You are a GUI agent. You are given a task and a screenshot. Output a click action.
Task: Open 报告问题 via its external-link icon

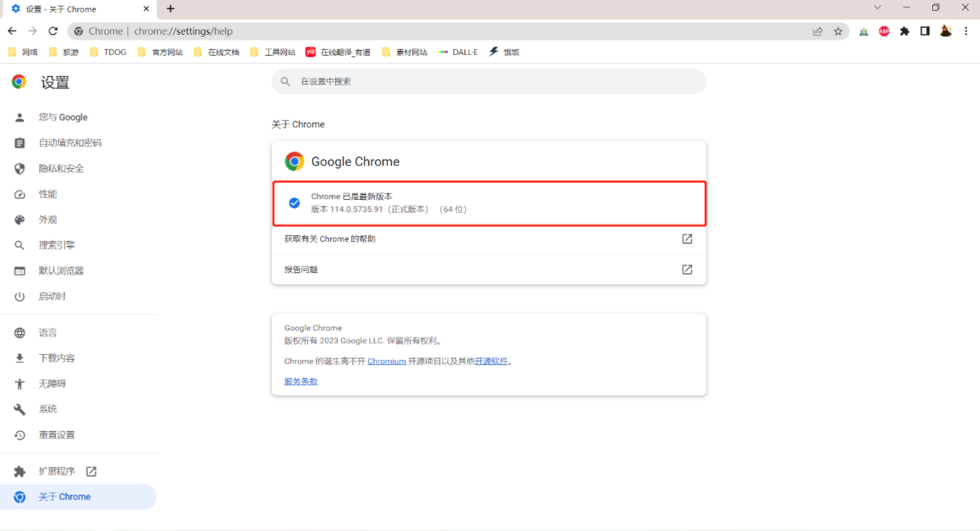click(x=686, y=269)
